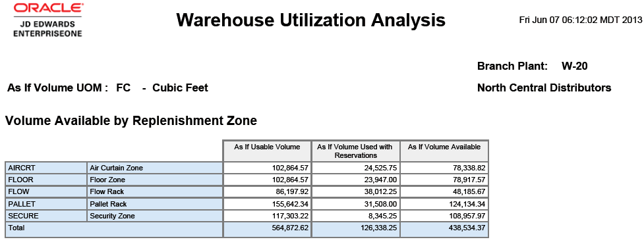Click the Pallet Rack description cell
This screenshot has height=250, width=644.
click(154, 204)
